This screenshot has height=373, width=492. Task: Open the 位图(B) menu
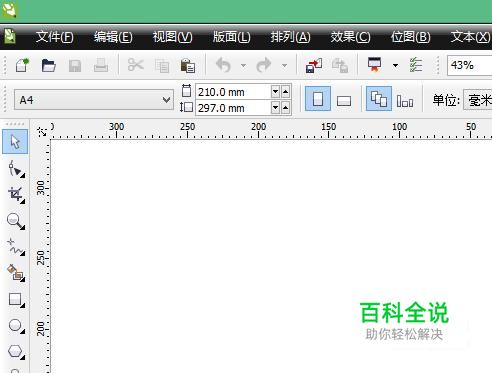[410, 36]
